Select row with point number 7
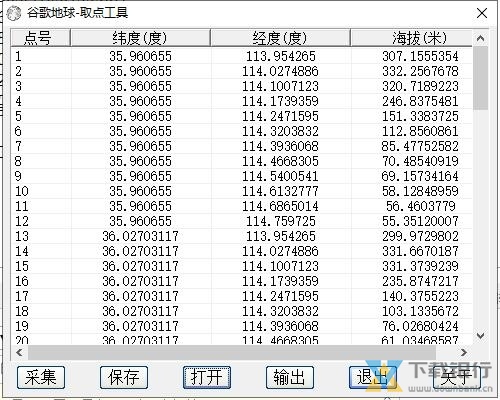The height and width of the screenshot is (400, 500). coord(242,146)
